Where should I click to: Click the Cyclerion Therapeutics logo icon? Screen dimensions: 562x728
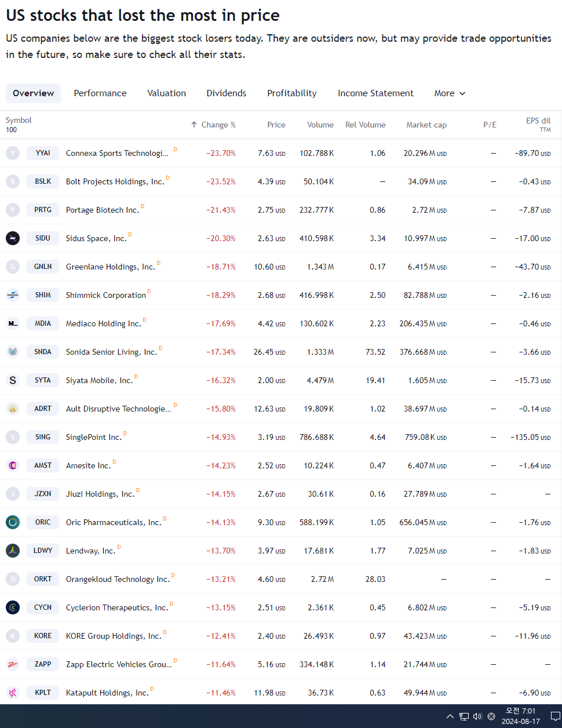(x=13, y=607)
